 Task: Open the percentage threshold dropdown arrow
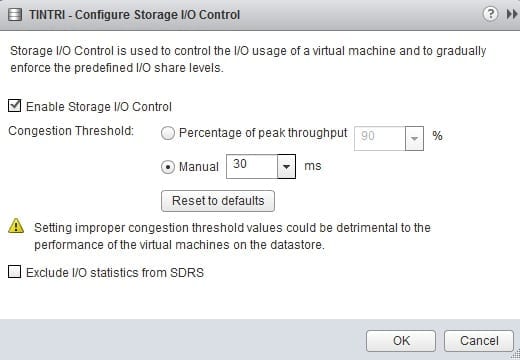pyautogui.click(x=414, y=138)
